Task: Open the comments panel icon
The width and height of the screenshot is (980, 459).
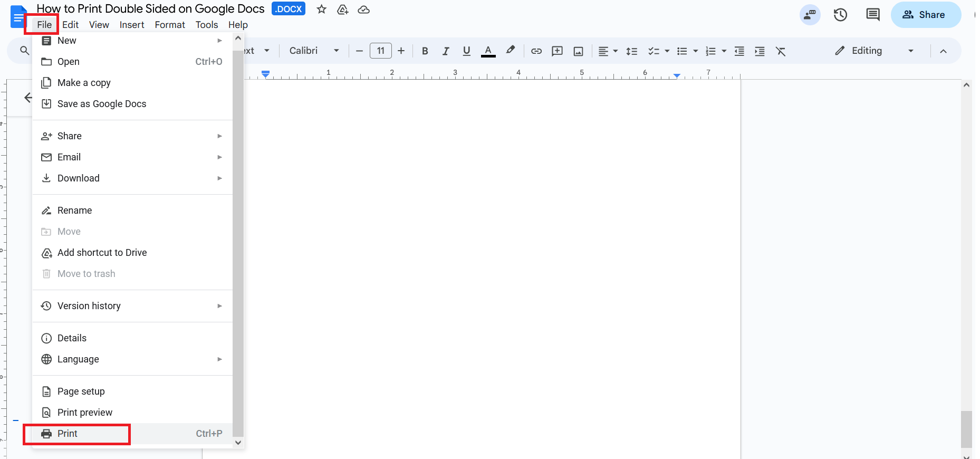Action: [873, 15]
